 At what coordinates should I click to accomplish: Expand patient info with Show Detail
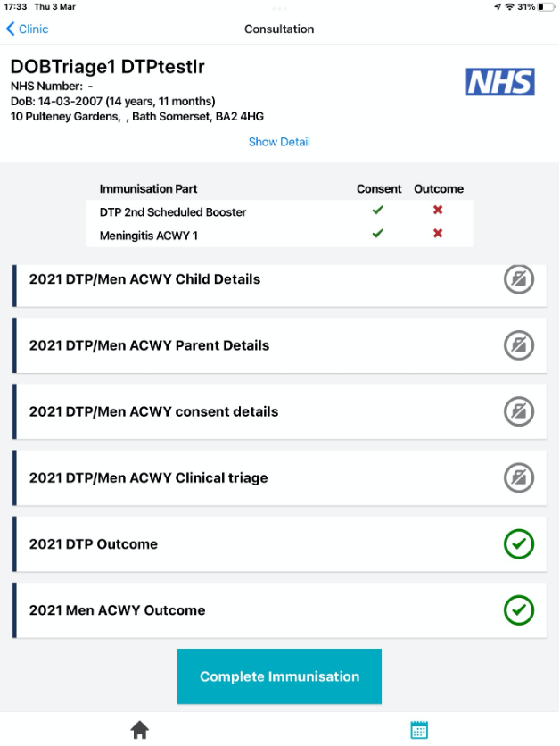pyautogui.click(x=279, y=142)
